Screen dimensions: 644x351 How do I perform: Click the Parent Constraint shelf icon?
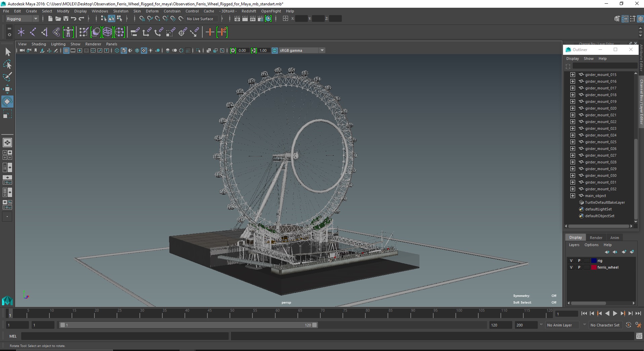click(x=135, y=32)
